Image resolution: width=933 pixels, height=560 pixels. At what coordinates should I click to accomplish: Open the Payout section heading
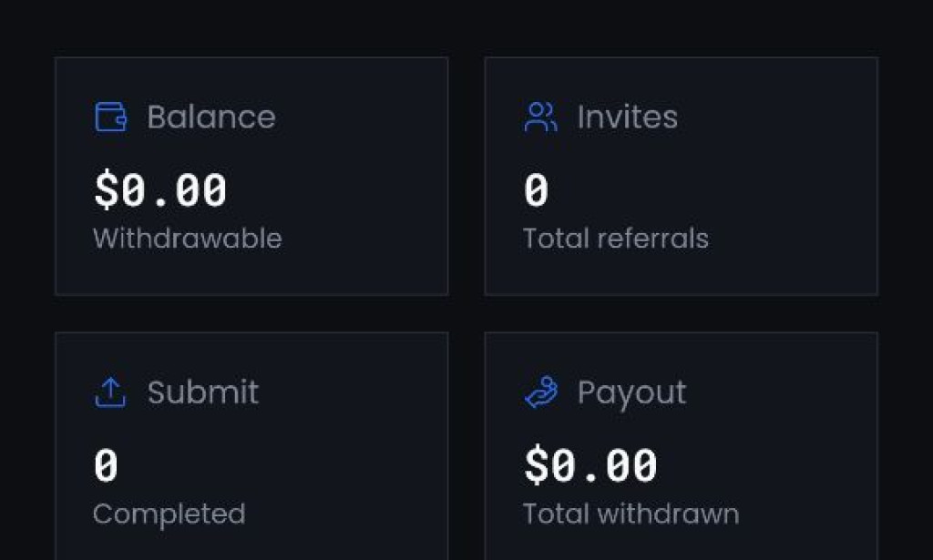[631, 392]
